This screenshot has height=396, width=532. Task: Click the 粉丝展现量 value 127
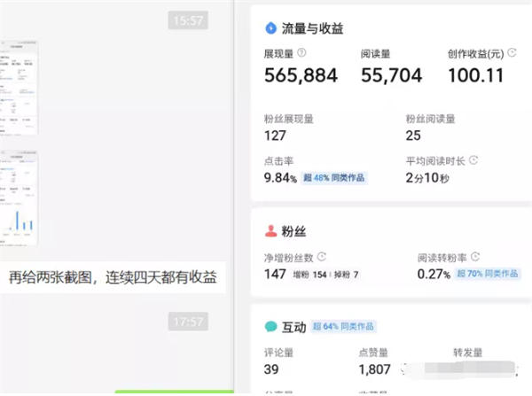coord(275,136)
